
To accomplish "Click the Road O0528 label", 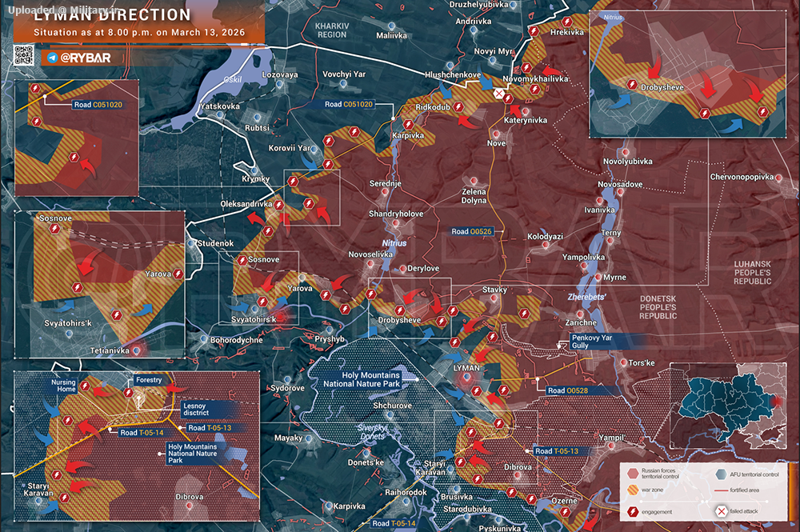I will pyautogui.click(x=567, y=390).
